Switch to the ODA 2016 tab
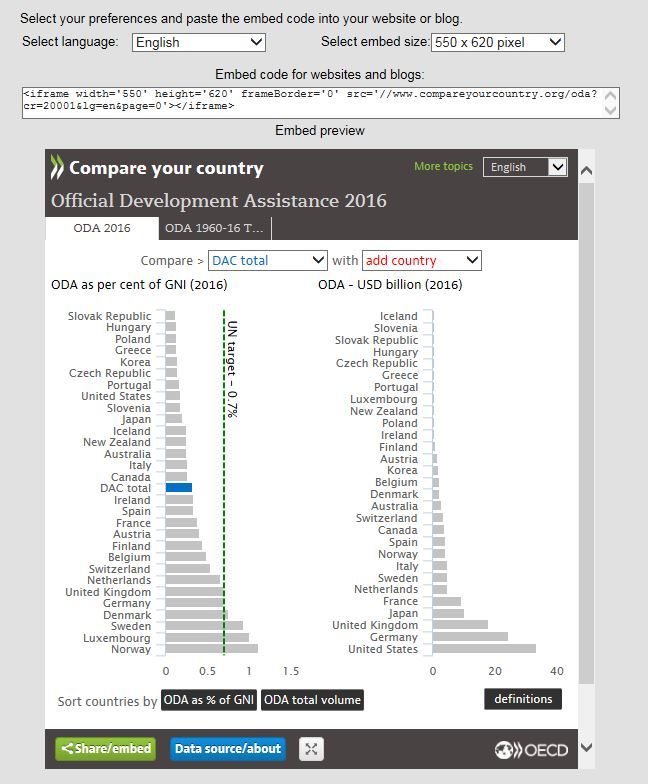Image resolution: width=648 pixels, height=784 pixels. point(102,228)
